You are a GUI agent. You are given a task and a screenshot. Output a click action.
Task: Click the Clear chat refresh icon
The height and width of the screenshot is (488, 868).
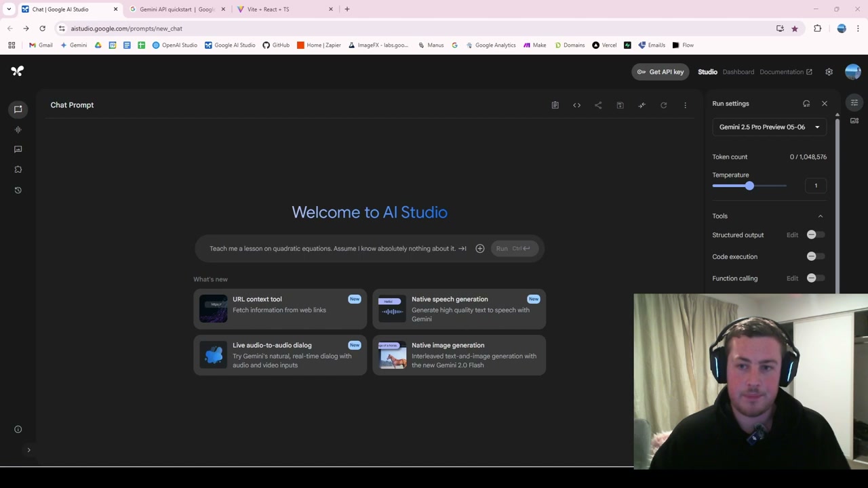[663, 105]
